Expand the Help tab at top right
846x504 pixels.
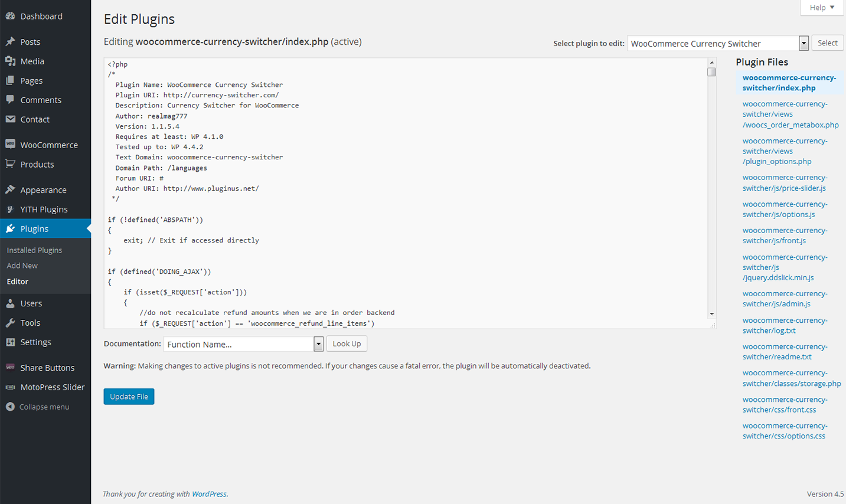(x=822, y=8)
